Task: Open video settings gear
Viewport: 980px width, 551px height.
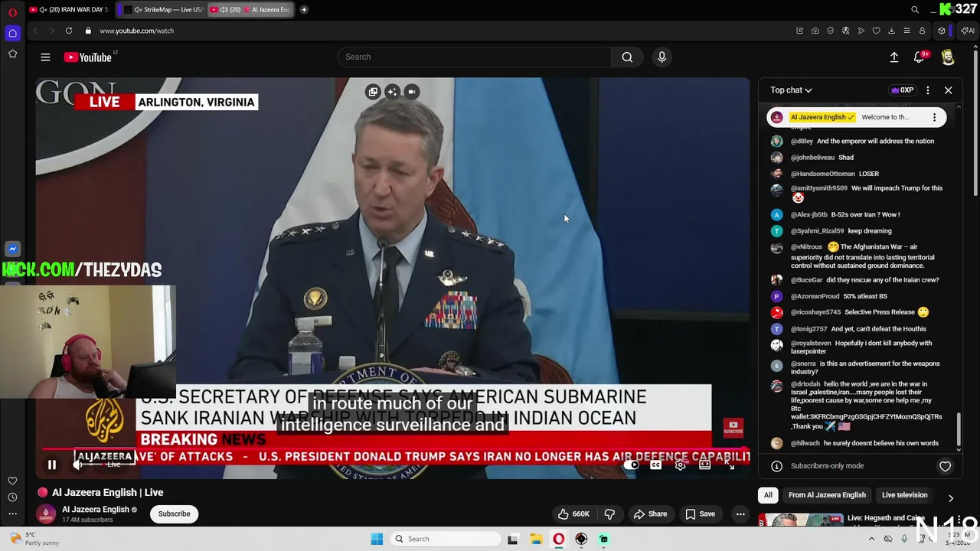Action: 681,465
